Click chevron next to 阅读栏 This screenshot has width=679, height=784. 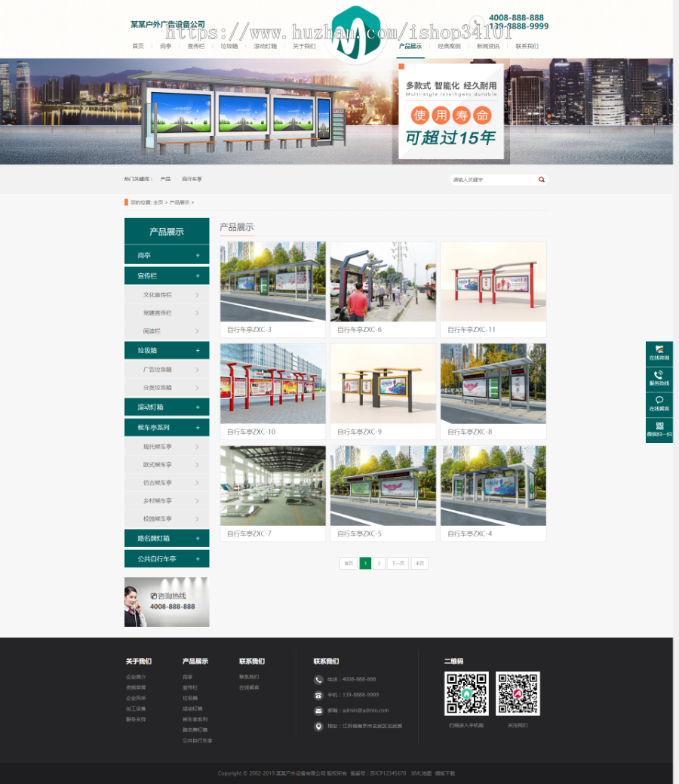pyautogui.click(x=197, y=331)
